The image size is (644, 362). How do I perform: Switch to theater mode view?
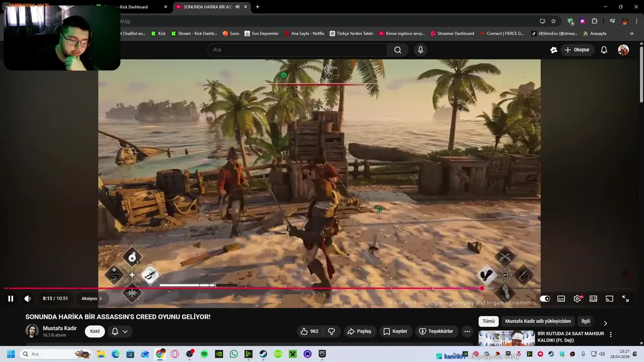point(593,299)
